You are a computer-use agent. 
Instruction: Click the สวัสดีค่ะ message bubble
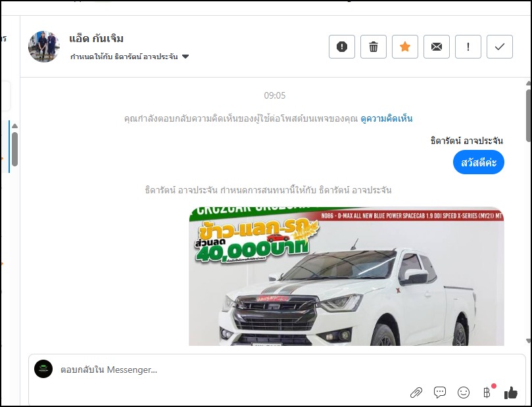coord(478,162)
